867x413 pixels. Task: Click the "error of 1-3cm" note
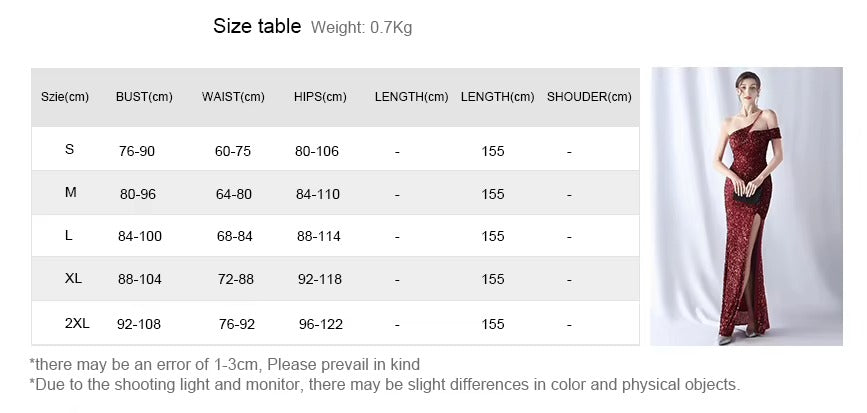tap(225, 364)
